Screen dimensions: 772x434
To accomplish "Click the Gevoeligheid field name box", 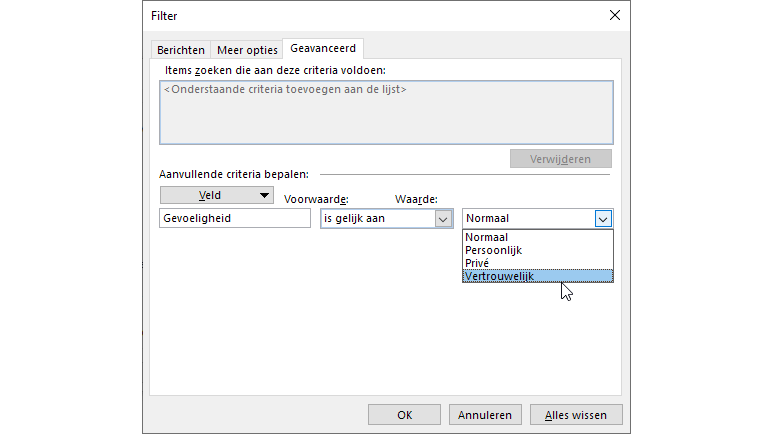I will 235,218.
